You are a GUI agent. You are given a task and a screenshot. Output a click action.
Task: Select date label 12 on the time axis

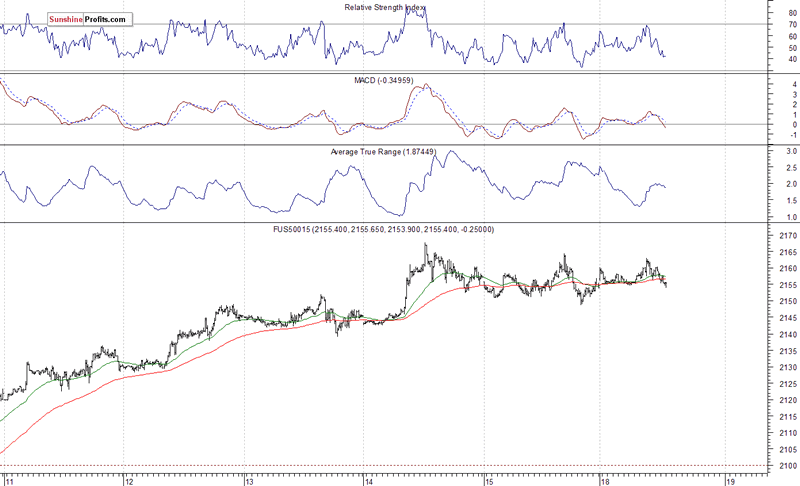click(x=128, y=480)
